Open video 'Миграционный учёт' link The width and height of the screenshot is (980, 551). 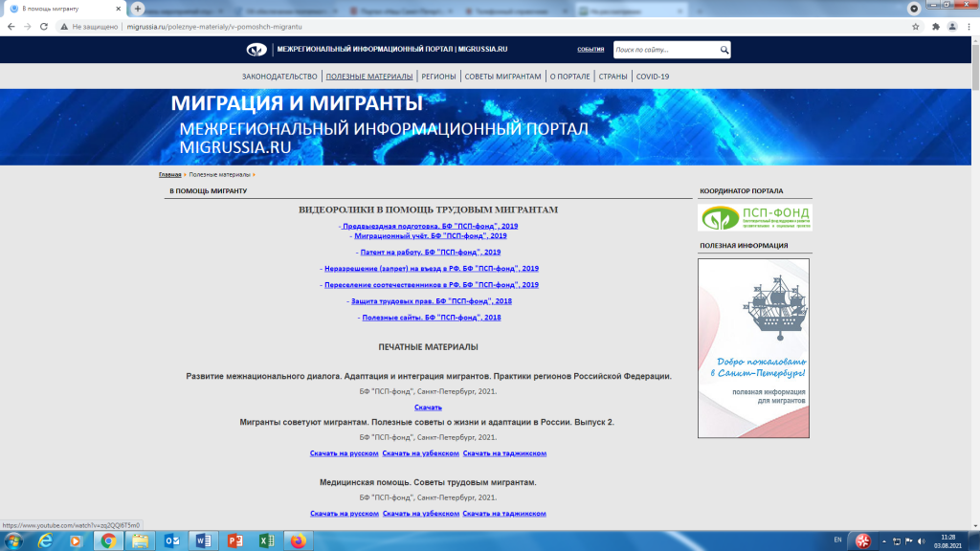coord(431,236)
